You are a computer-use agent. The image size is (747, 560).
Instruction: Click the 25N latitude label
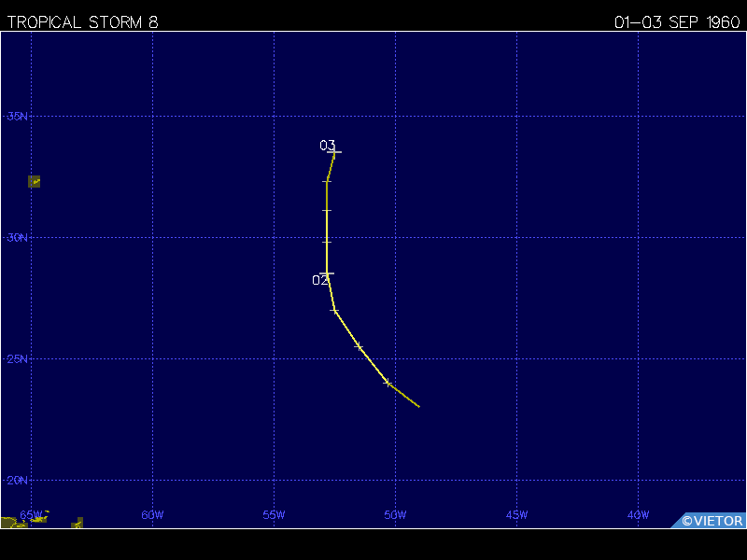(x=18, y=358)
